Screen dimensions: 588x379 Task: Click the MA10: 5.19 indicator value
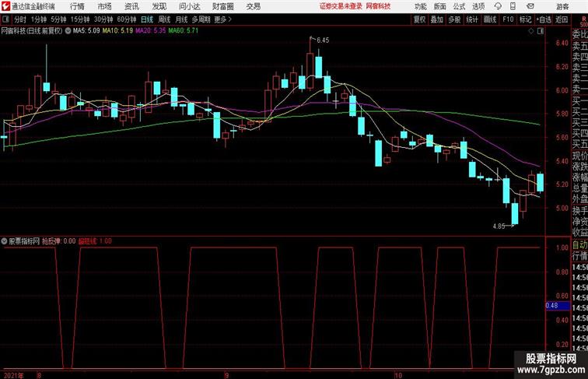pos(117,31)
